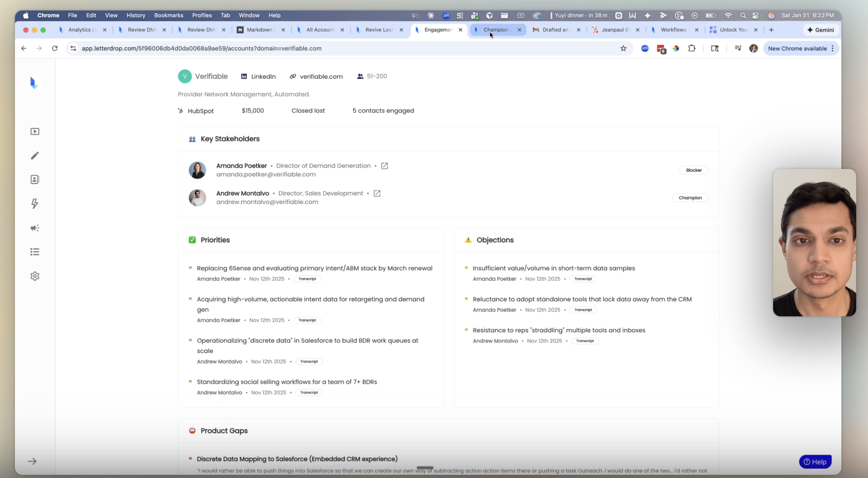The image size is (868, 478).
Task: Click the list sidebar icon
Action: (35, 252)
